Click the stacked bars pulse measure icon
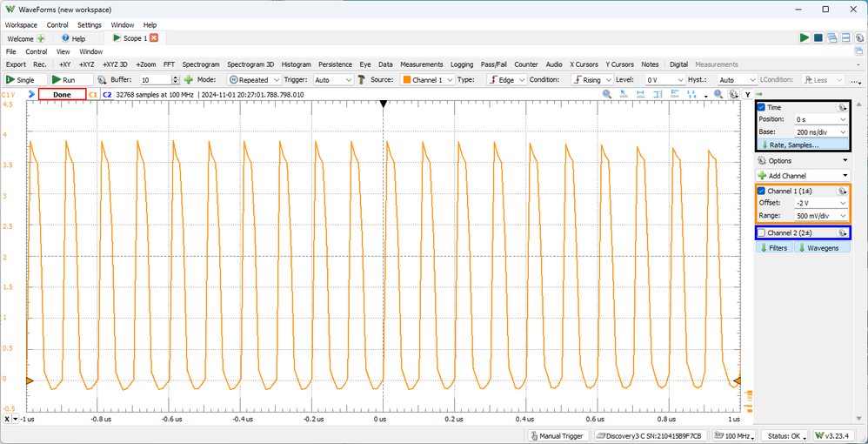 point(675,95)
